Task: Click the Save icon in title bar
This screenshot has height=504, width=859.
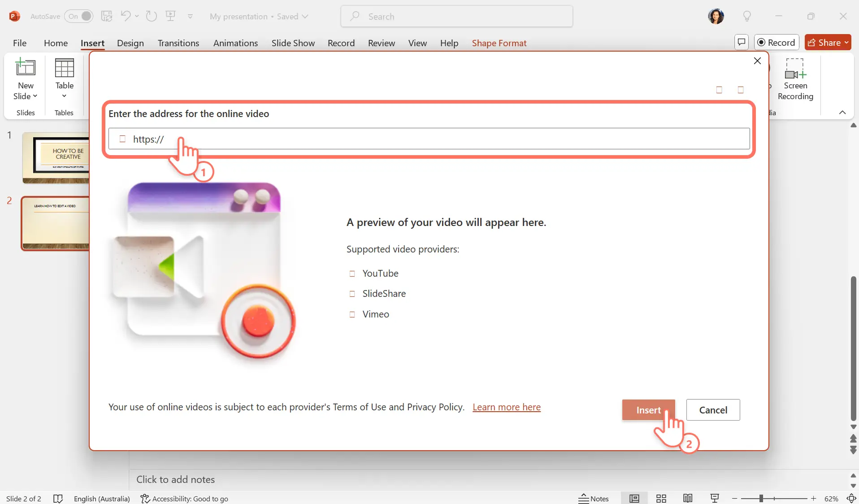Action: click(x=107, y=17)
